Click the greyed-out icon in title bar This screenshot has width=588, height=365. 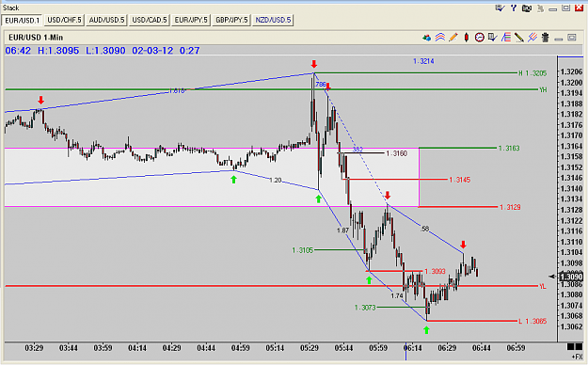pos(540,8)
